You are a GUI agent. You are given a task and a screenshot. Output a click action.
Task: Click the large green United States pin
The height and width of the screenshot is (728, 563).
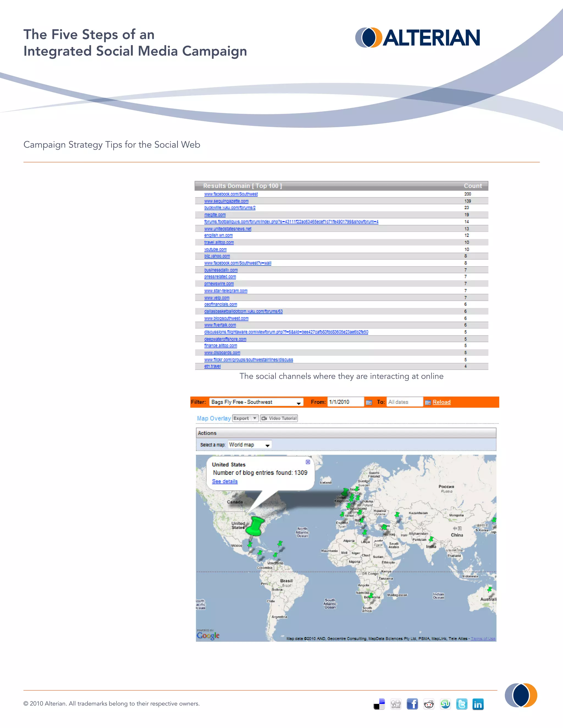[x=255, y=526]
